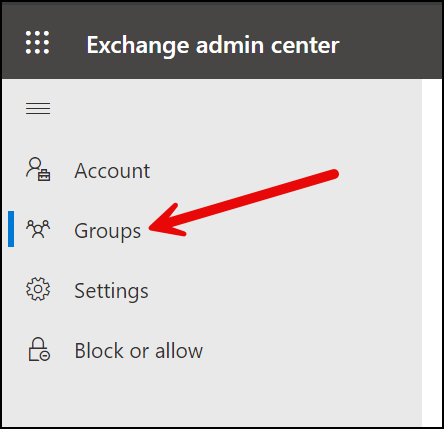The width and height of the screenshot is (444, 429).
Task: Click the Settings gear icon
Action: pyautogui.click(x=38, y=289)
